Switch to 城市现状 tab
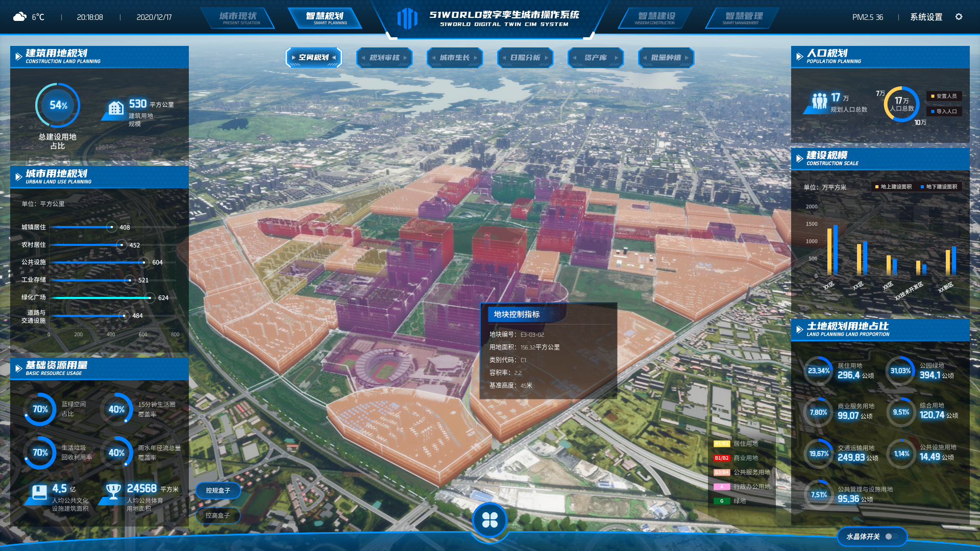 coord(238,18)
